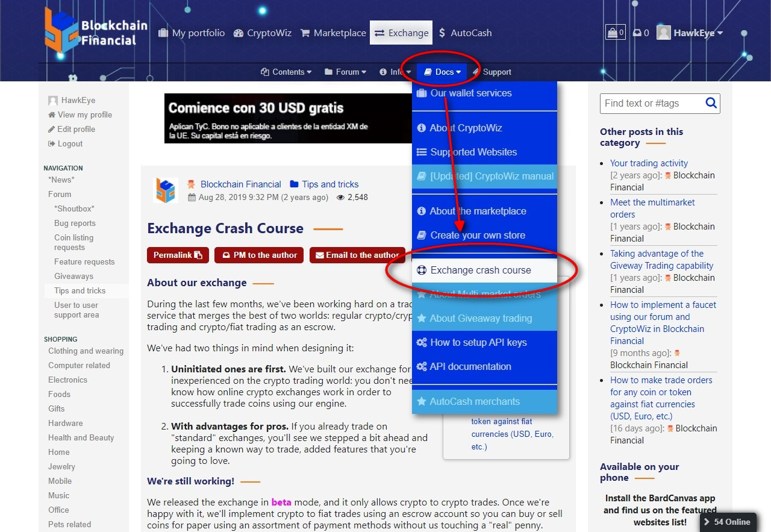The width and height of the screenshot is (771, 532).
Task: Open Supported Websites menu entry
Action: [485, 152]
